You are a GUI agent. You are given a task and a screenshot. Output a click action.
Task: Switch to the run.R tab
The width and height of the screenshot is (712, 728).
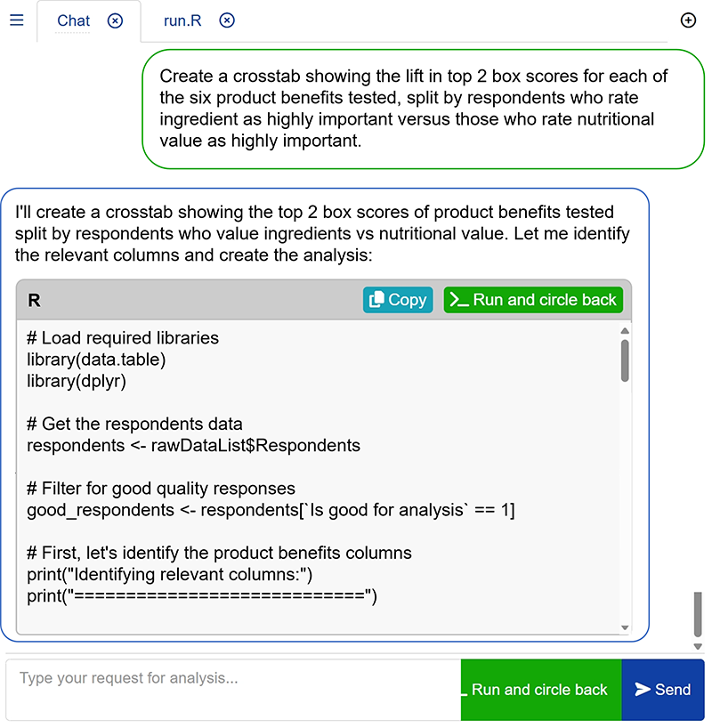tap(182, 20)
